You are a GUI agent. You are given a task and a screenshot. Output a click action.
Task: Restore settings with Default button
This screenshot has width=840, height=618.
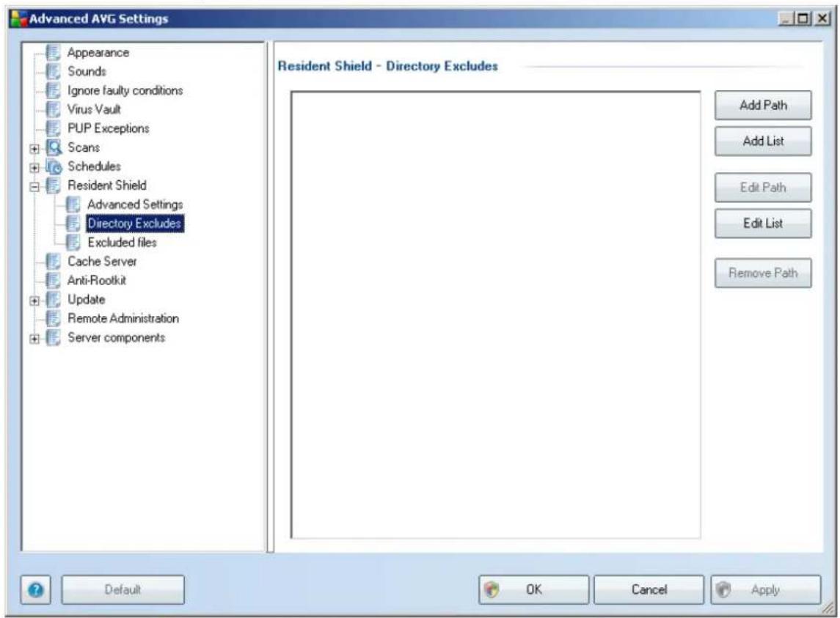pos(123,590)
